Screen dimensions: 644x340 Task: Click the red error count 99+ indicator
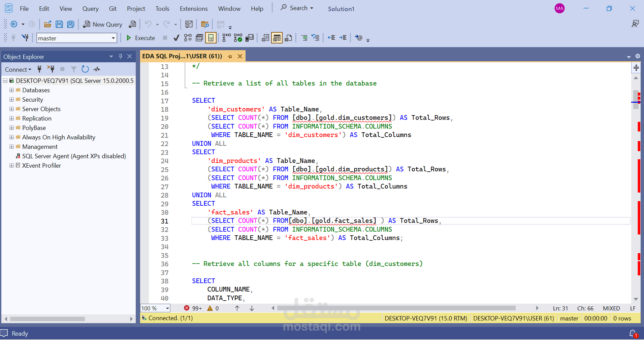(193, 308)
